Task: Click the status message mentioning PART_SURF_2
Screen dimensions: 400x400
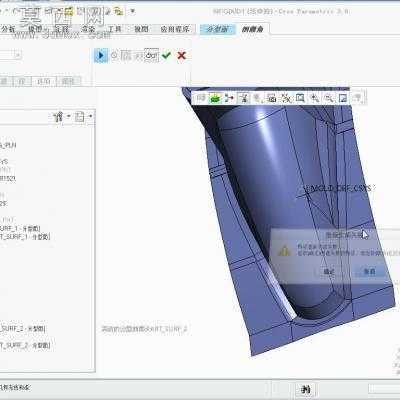Action: click(144, 329)
